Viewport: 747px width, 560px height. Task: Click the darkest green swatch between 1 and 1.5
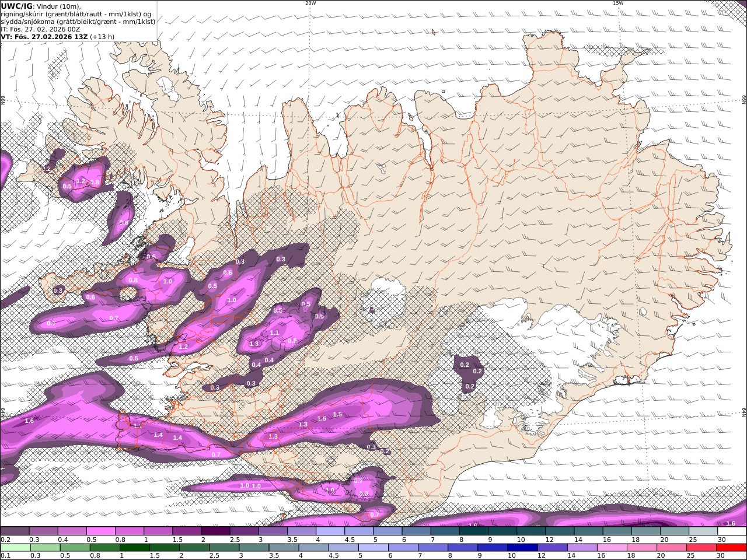(x=135, y=548)
